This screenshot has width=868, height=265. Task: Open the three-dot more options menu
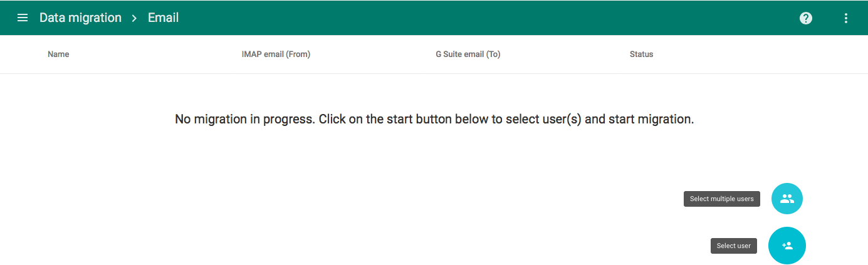tap(846, 18)
